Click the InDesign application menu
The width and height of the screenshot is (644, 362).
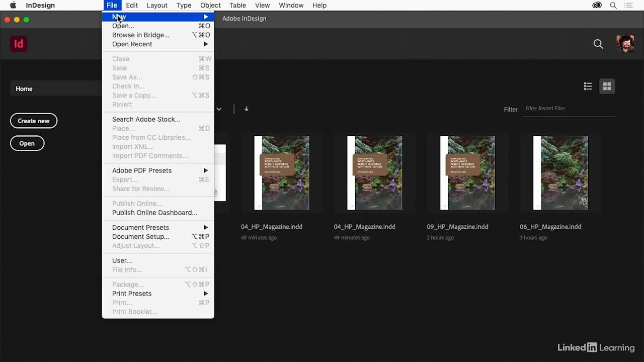[x=40, y=5]
